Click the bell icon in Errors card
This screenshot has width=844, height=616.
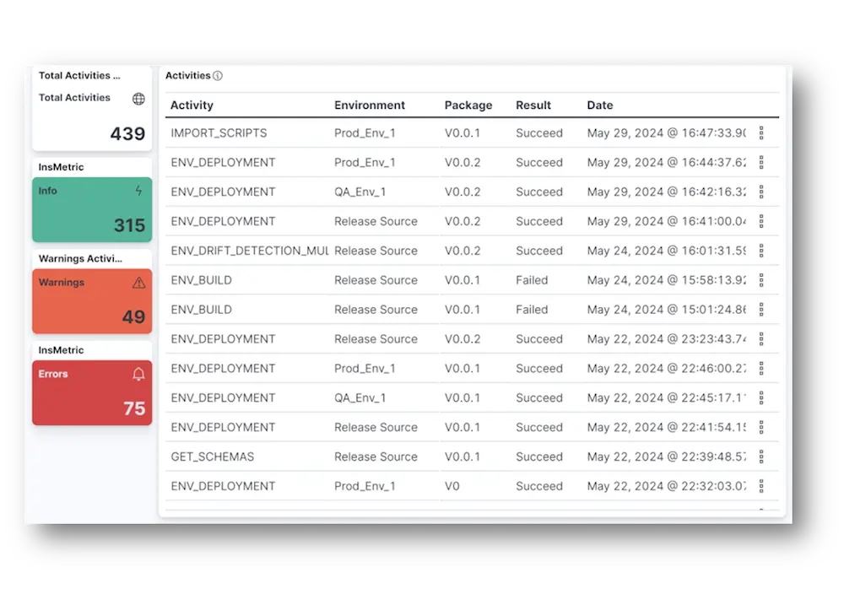(139, 374)
